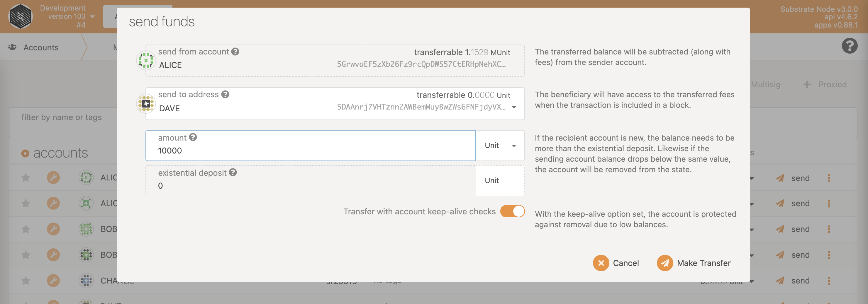Click the help icon next to amount
Viewport: 868px width, 304px height.
(193, 137)
